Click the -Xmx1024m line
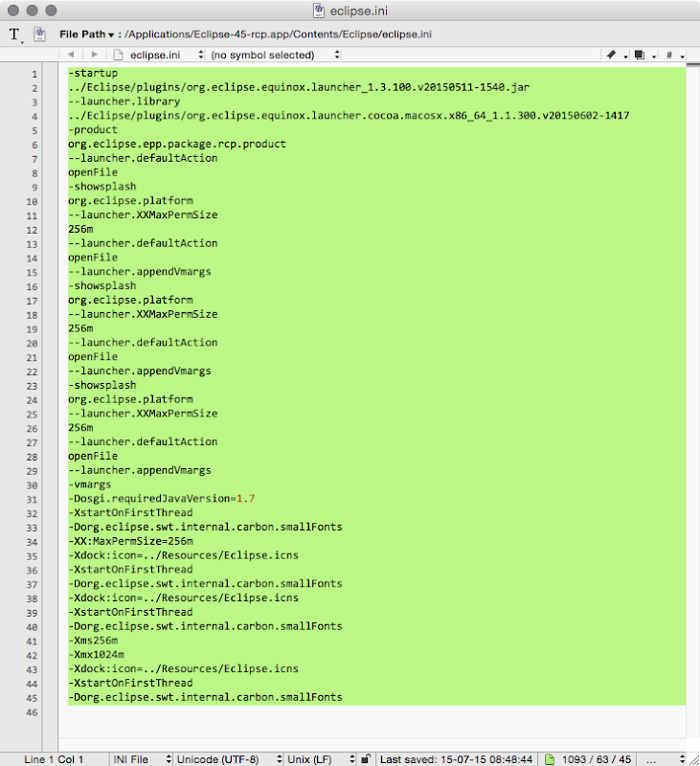The image size is (700, 766). pyautogui.click(x=96, y=654)
